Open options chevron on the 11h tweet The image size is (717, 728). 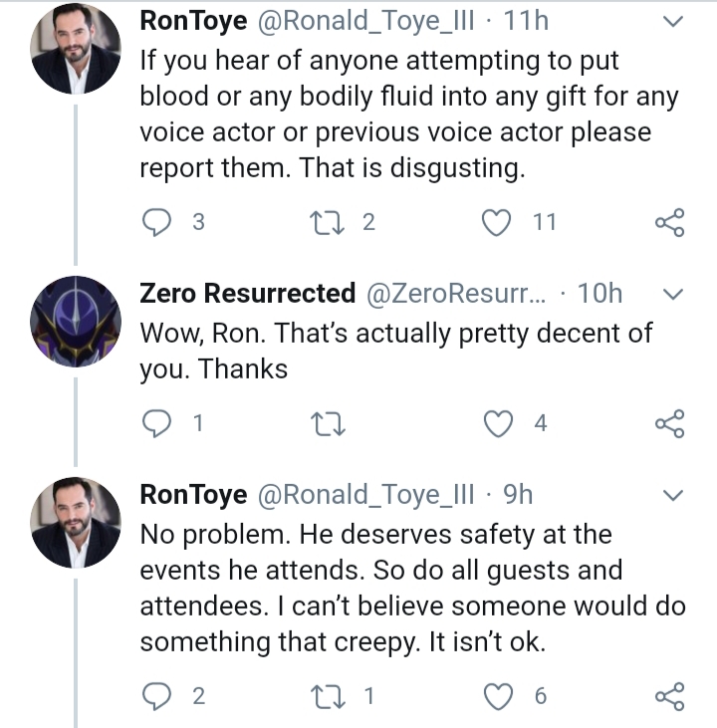click(x=672, y=21)
